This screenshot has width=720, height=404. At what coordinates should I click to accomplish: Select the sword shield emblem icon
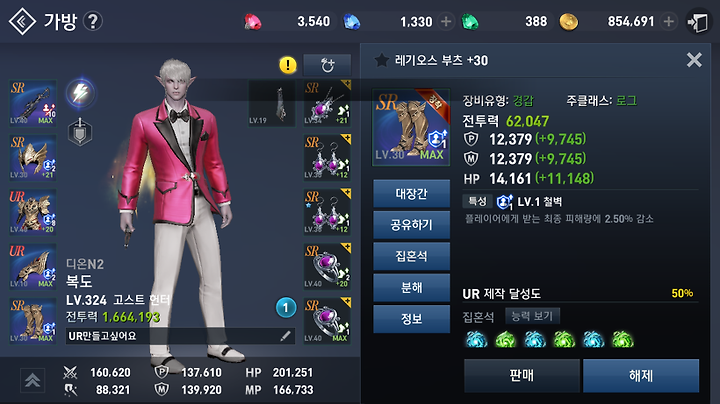(x=80, y=132)
